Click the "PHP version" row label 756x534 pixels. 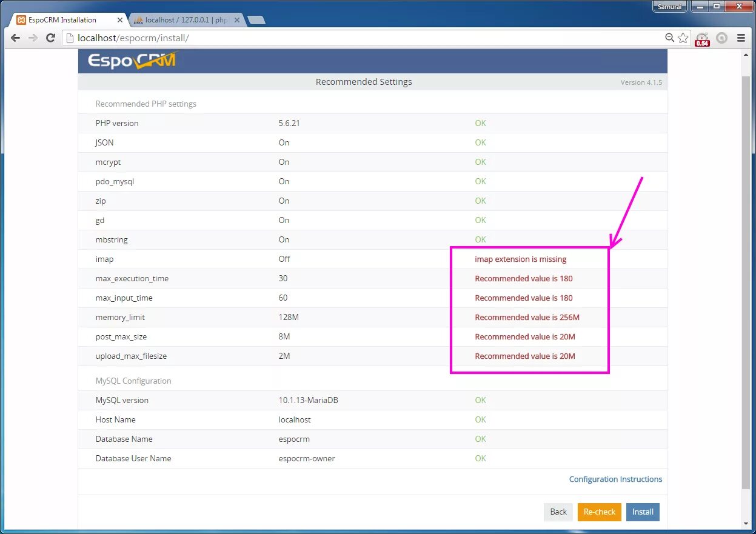point(117,123)
